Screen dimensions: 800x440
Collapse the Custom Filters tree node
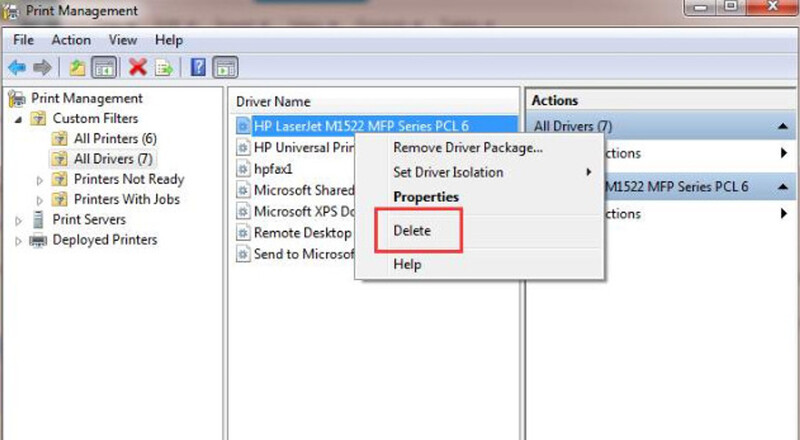coord(18,119)
